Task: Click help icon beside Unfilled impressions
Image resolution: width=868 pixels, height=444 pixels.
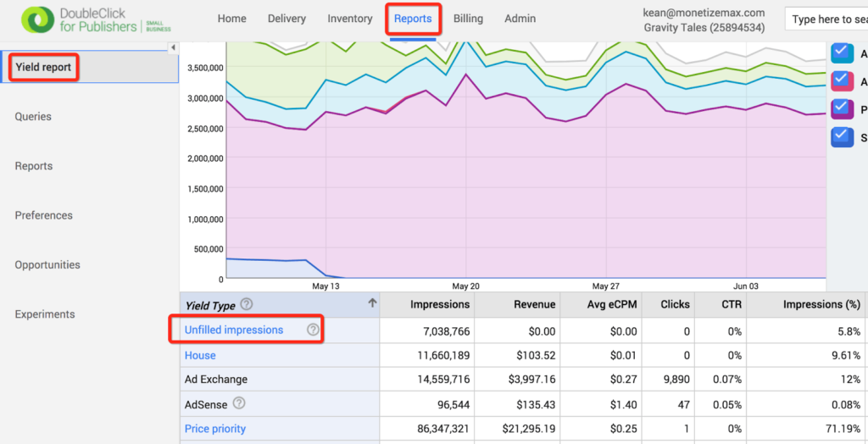Action: (x=314, y=330)
